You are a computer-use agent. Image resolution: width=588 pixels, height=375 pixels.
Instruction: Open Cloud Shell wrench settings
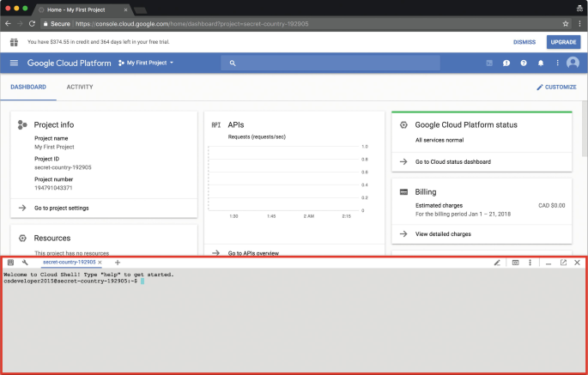25,263
